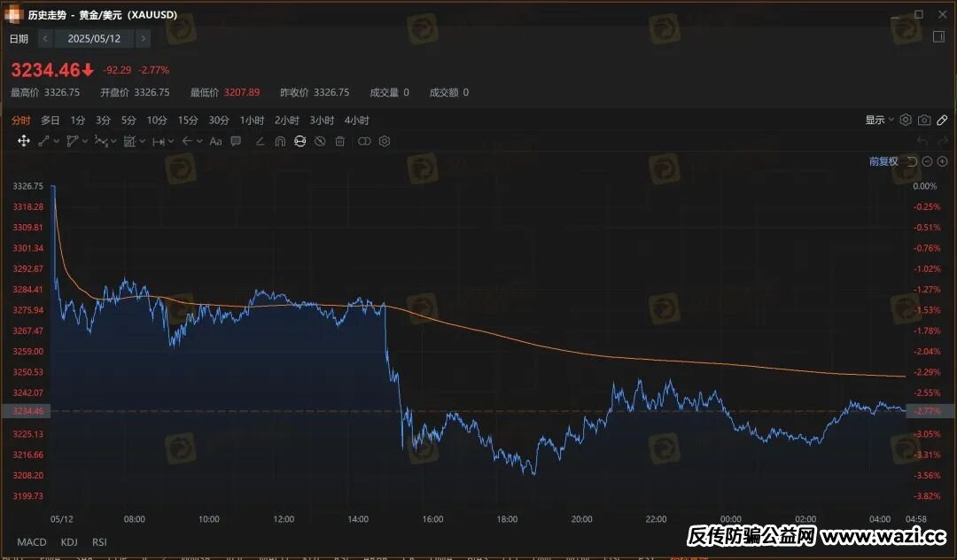Click the camera screenshot icon
This screenshot has width=957, height=560.
(x=924, y=121)
